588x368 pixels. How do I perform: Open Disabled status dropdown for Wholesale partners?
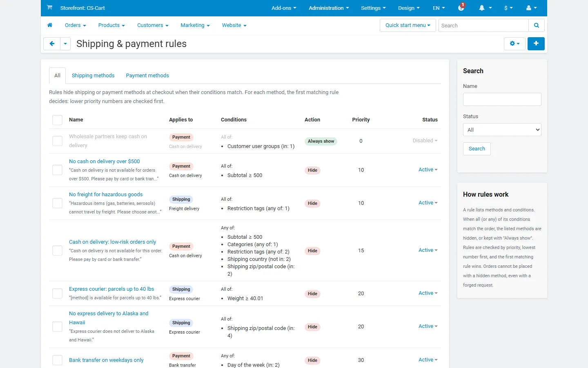425,141
